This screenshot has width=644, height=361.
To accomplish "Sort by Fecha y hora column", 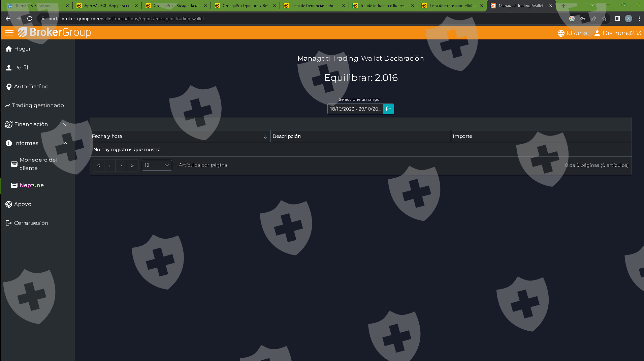I will pos(180,136).
